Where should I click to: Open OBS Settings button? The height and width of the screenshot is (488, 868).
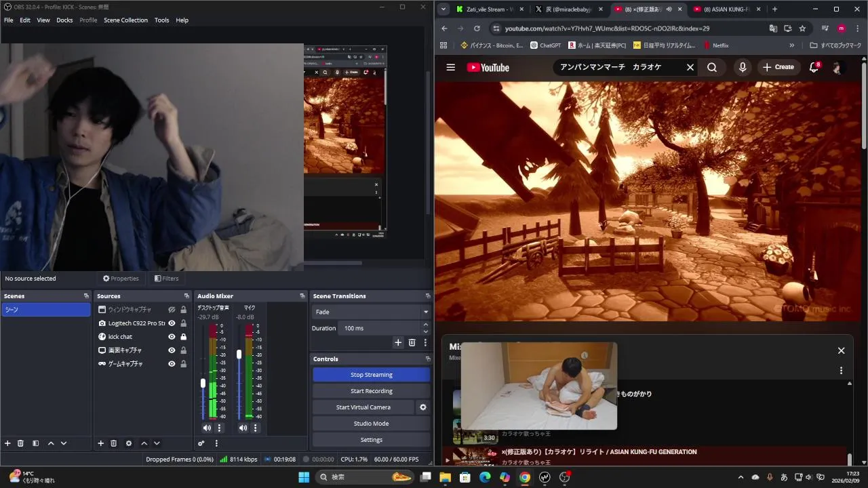(x=371, y=440)
